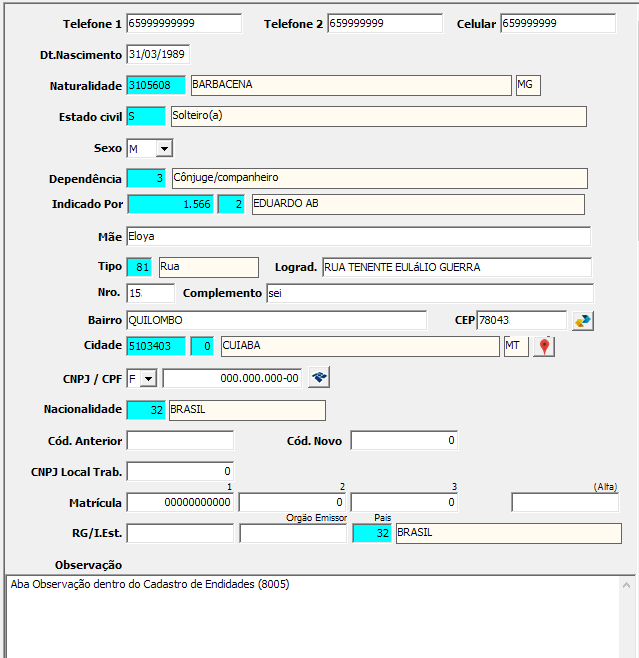This screenshot has width=639, height=658.
Task: Focus the Nacionalidade code field 32
Action: point(146,410)
